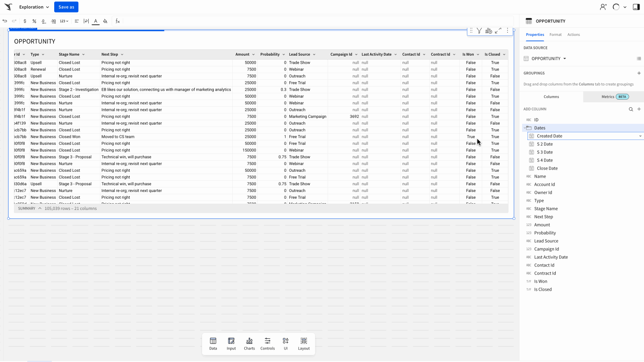Click the undo arrow icon
Screen dimensions: 644x362
(x=5, y=21)
